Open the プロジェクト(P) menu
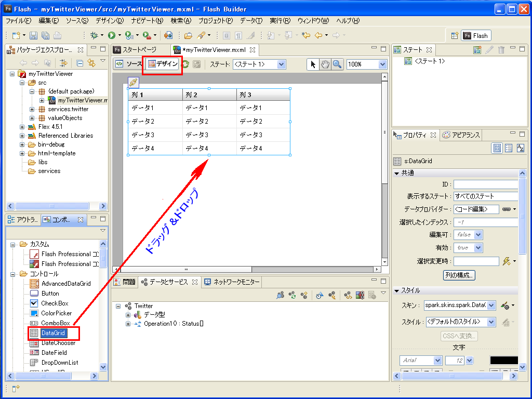This screenshot has width=532, height=399. (x=216, y=21)
